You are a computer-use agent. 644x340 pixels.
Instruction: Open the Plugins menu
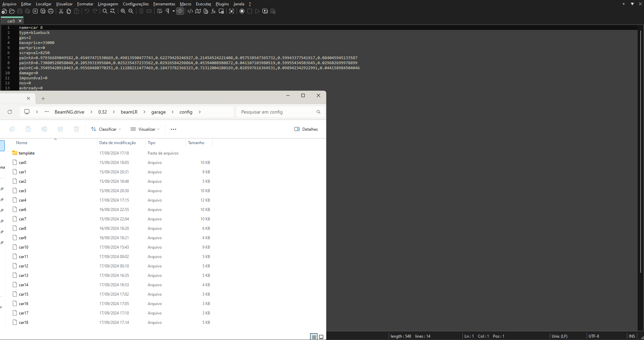[222, 4]
